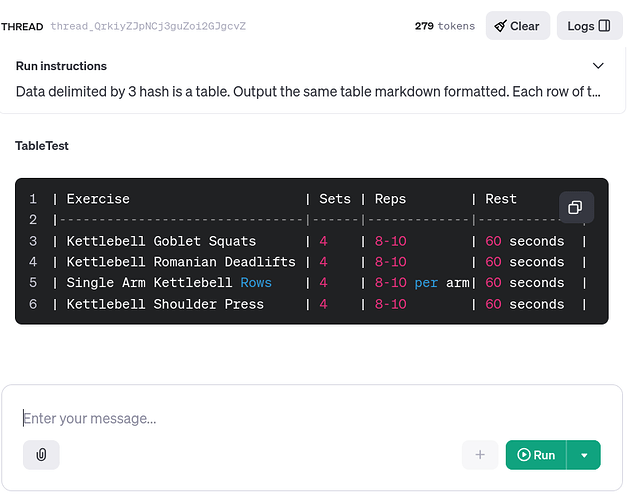Screen dimensions: 631x500
Task: Click the Kettlebell Goblet Squats row
Action: click(319, 241)
